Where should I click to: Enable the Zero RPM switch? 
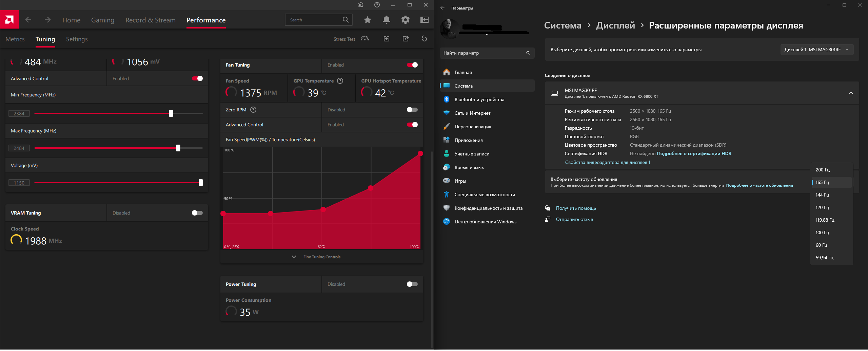tap(412, 110)
